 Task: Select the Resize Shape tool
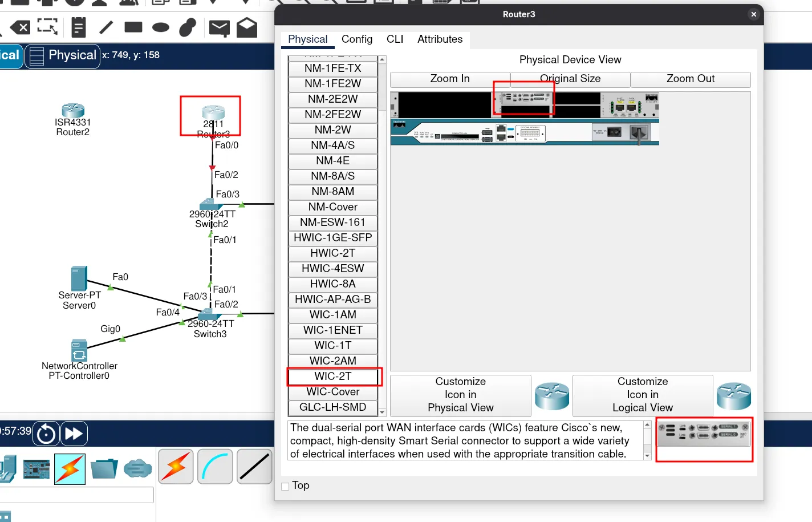(x=47, y=27)
